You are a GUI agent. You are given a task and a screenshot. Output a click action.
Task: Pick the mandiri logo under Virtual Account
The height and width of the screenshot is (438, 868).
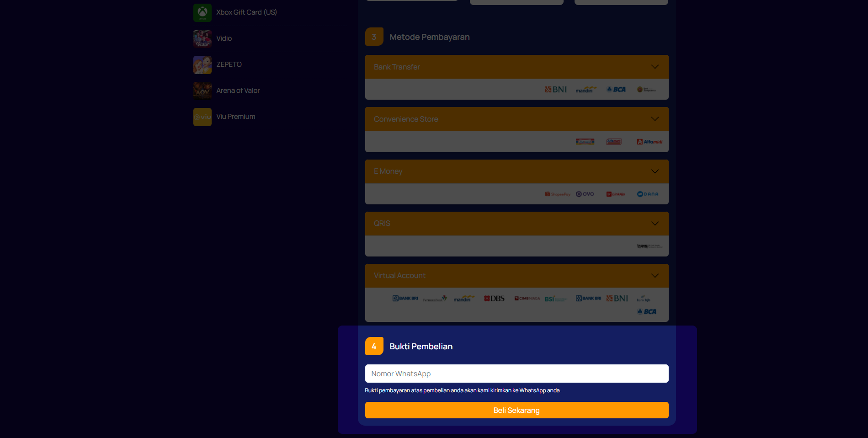click(464, 299)
